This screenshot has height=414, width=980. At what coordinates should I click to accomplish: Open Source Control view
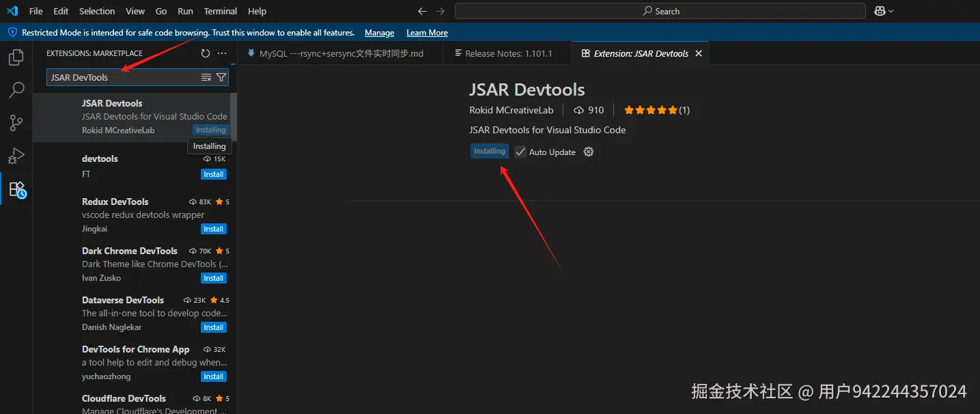click(16, 123)
